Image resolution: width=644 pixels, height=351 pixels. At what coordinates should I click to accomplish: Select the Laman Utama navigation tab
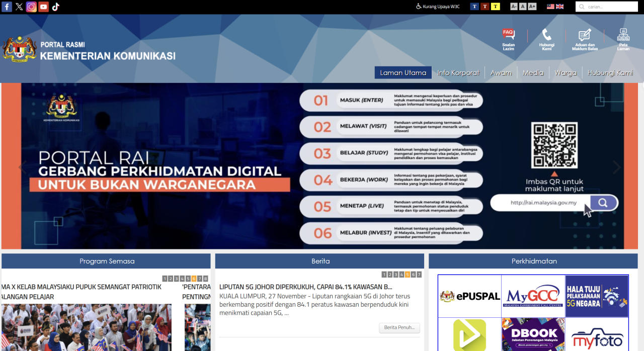pyautogui.click(x=403, y=72)
